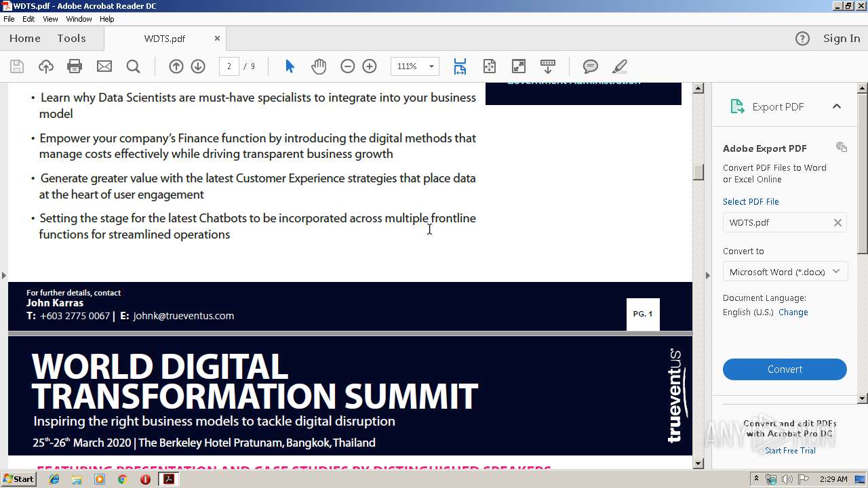Expand the left navigation pane arrow
This screenshot has width=868, height=488.
(4, 275)
